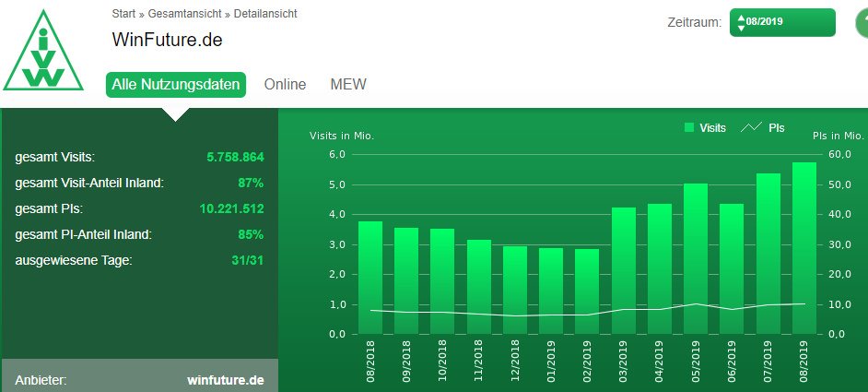Click the PIs legend line icon
This screenshot has width=868, height=392.
tap(752, 127)
